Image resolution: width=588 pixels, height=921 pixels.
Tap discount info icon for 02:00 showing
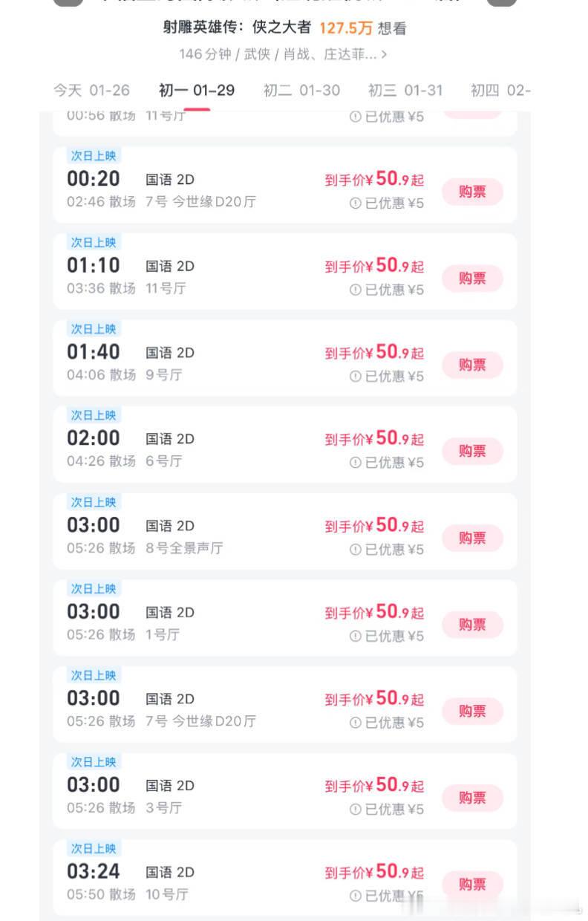point(356,463)
